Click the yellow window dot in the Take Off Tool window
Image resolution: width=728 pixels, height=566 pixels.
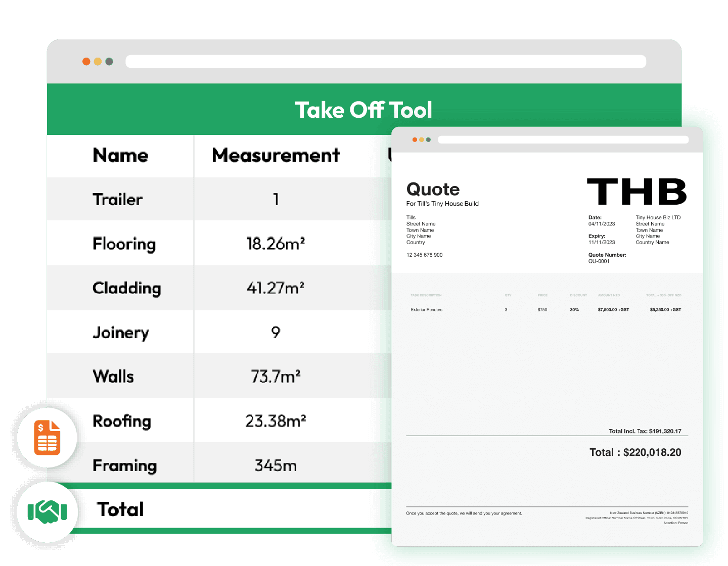pyautogui.click(x=98, y=62)
